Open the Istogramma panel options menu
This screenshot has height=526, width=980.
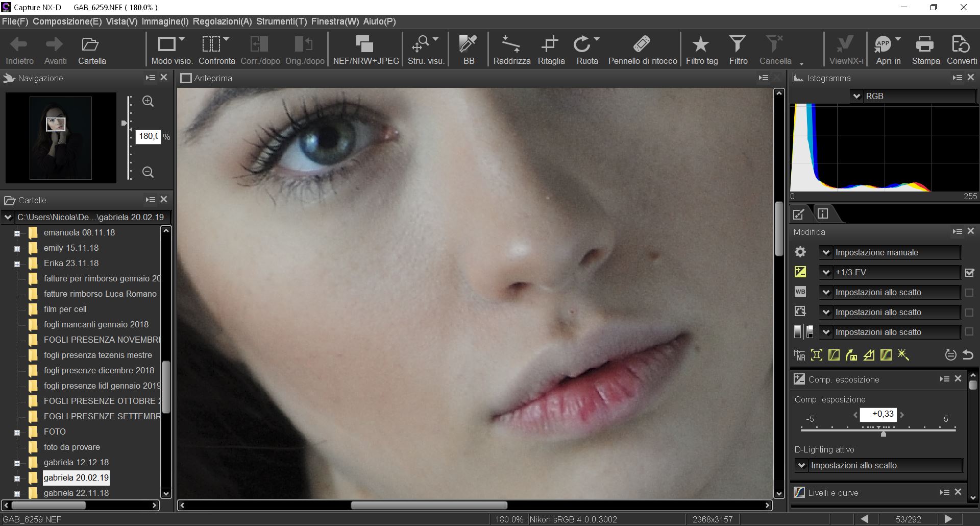tap(957, 77)
